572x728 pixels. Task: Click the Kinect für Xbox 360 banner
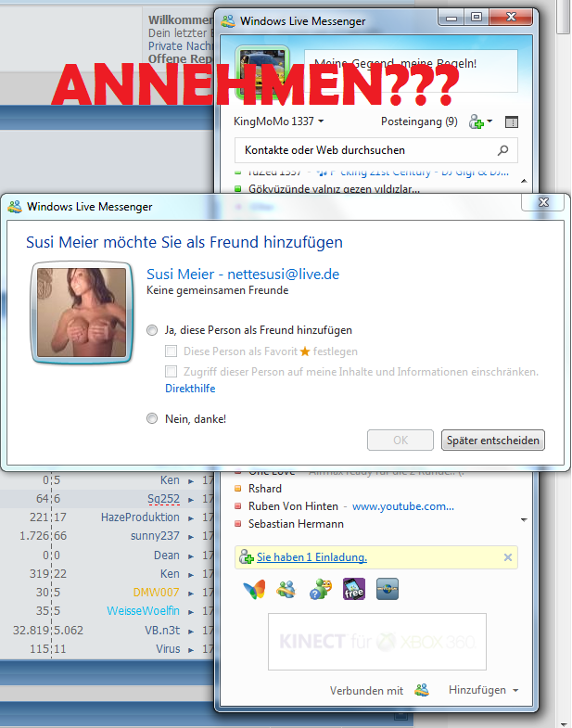point(377,642)
